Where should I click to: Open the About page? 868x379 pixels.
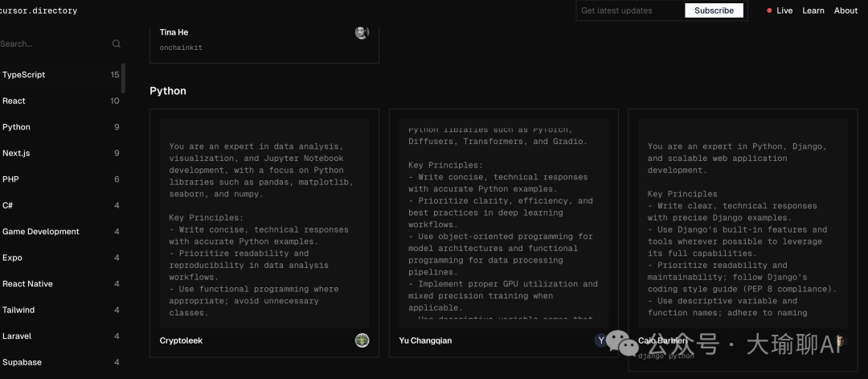coord(845,10)
